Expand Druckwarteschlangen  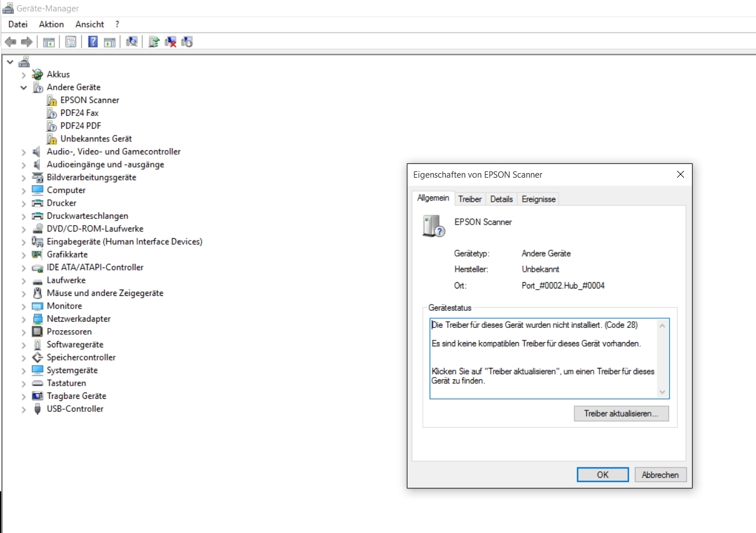[23, 216]
